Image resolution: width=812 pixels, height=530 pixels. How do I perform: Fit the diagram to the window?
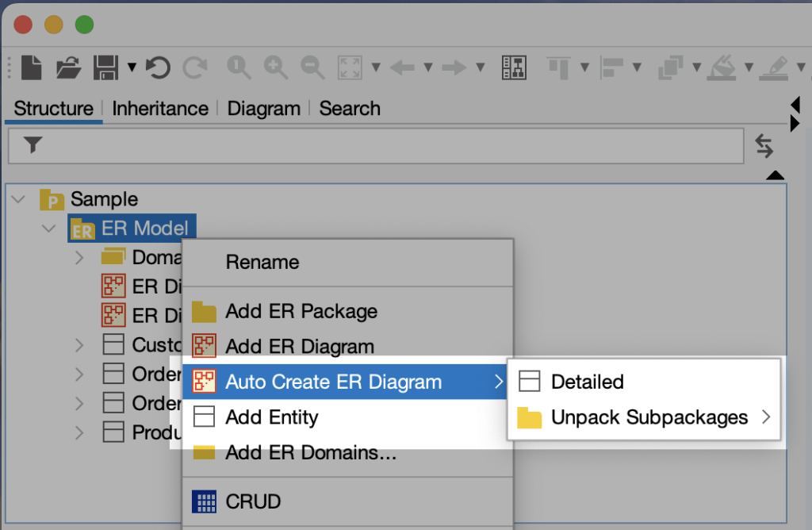tap(347, 68)
